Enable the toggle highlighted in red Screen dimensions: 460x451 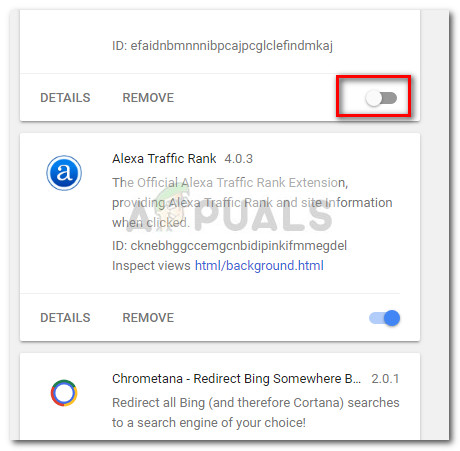pos(381,98)
